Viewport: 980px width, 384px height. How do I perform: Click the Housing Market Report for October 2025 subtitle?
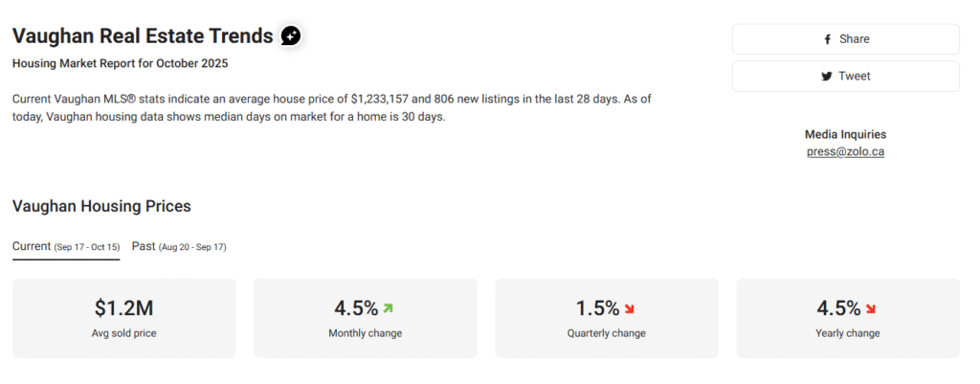(121, 64)
